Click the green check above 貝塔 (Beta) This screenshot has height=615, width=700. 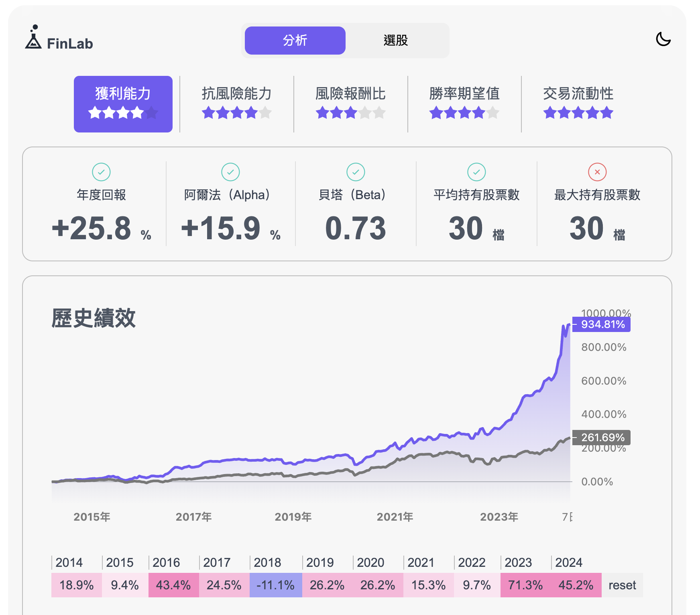(355, 171)
